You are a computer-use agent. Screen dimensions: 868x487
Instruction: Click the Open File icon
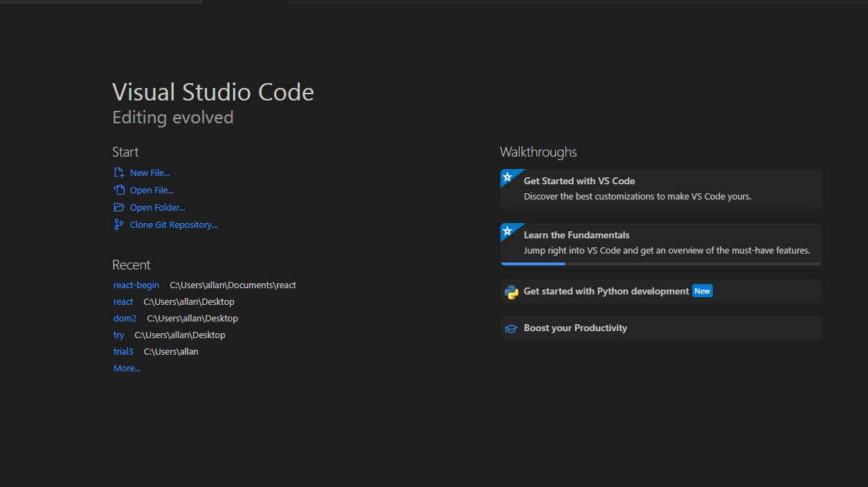pos(119,189)
